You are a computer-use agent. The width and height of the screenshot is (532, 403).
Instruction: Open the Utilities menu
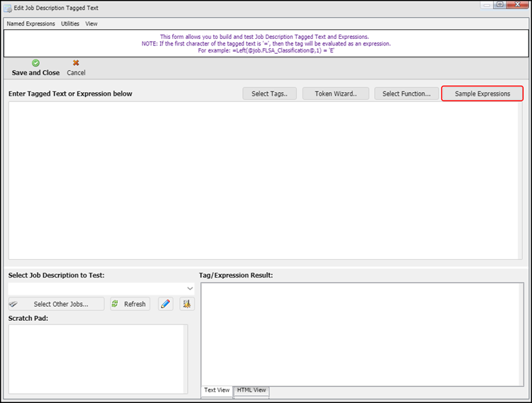click(x=70, y=23)
